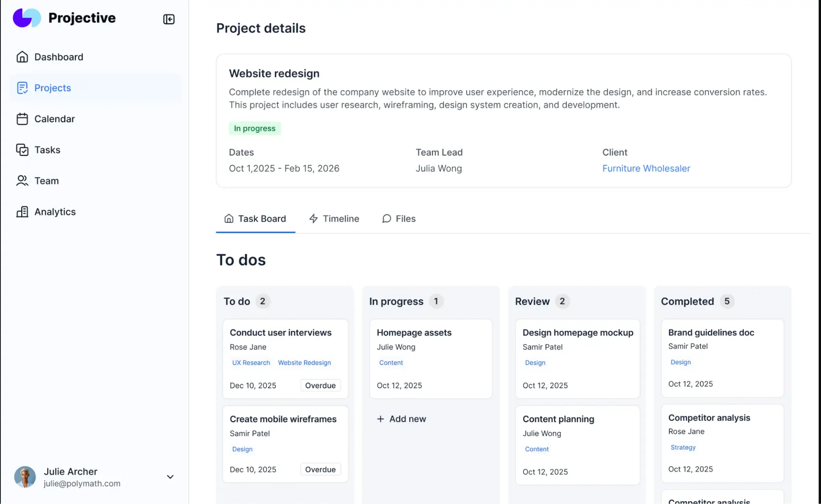This screenshot has height=504, width=821.
Task: Click the Julia Wong team lead name
Action: (x=439, y=168)
